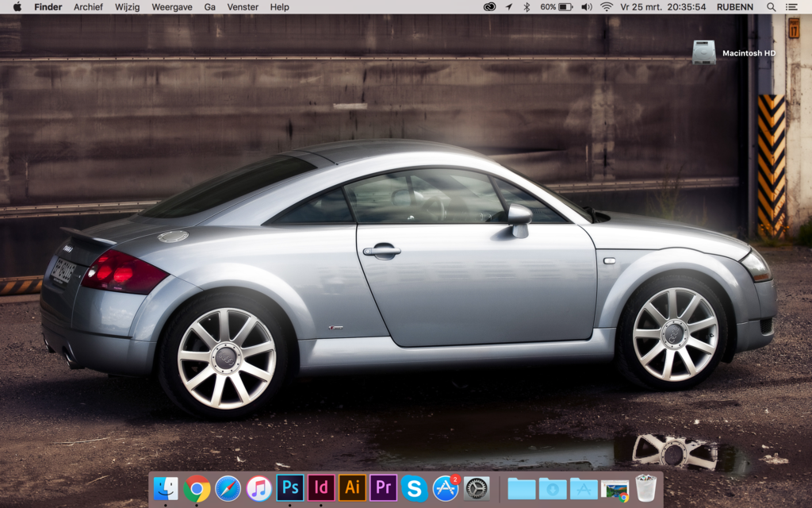Open System Preferences from the Dock
This screenshot has height=508, width=812.
point(477,488)
